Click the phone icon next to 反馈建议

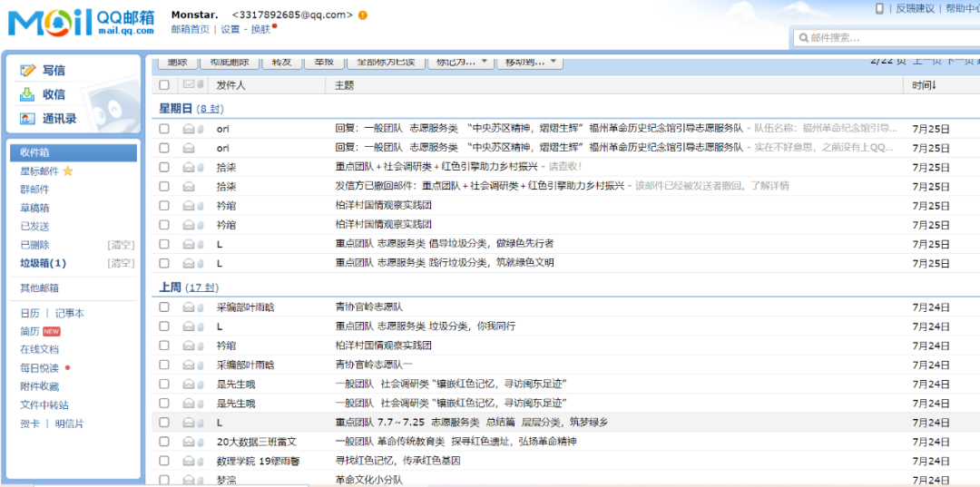(x=879, y=8)
